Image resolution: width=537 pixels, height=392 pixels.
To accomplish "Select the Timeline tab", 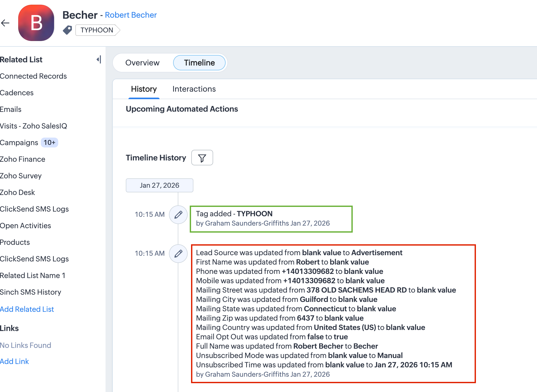I will click(199, 63).
